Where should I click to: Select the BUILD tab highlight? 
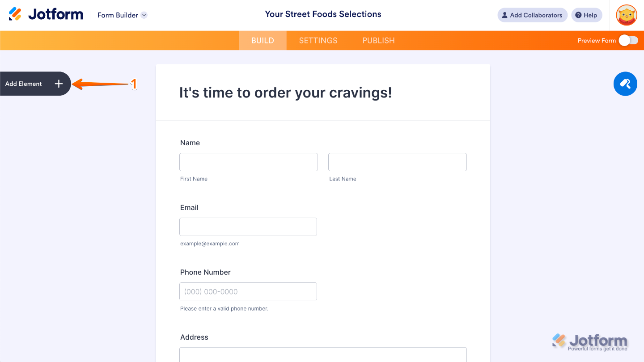(x=263, y=40)
